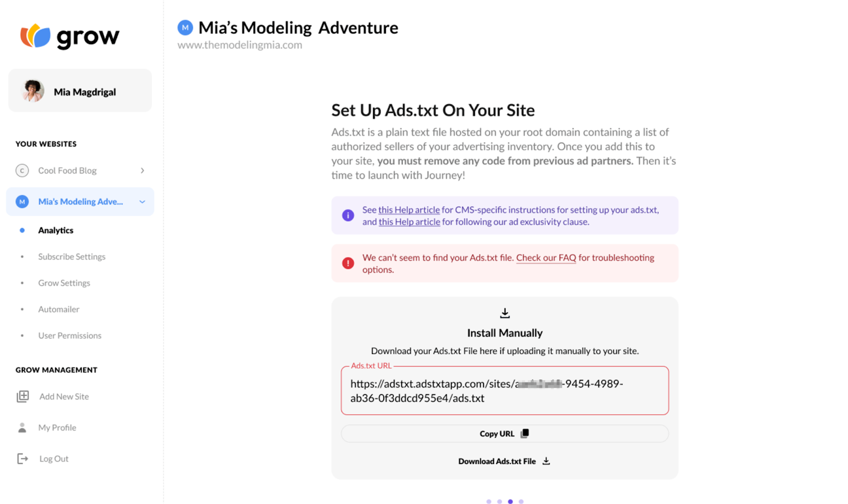Image resolution: width=848 pixels, height=504 pixels.
Task: Click the Log Out arrow icon
Action: coord(22,458)
